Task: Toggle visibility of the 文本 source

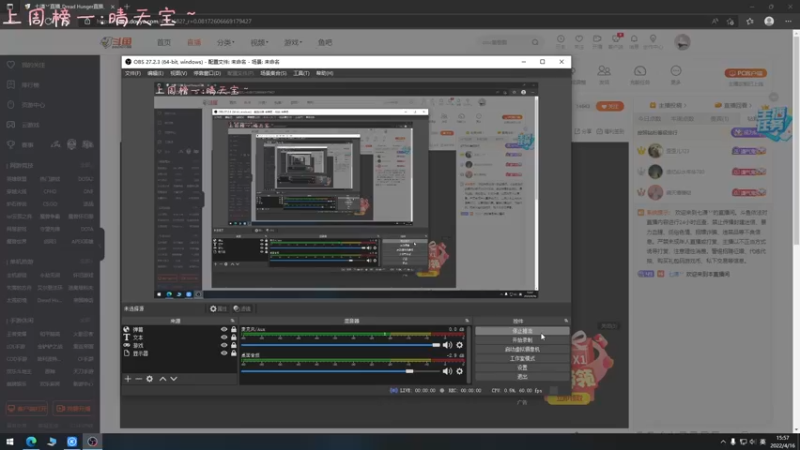Action: [x=224, y=337]
